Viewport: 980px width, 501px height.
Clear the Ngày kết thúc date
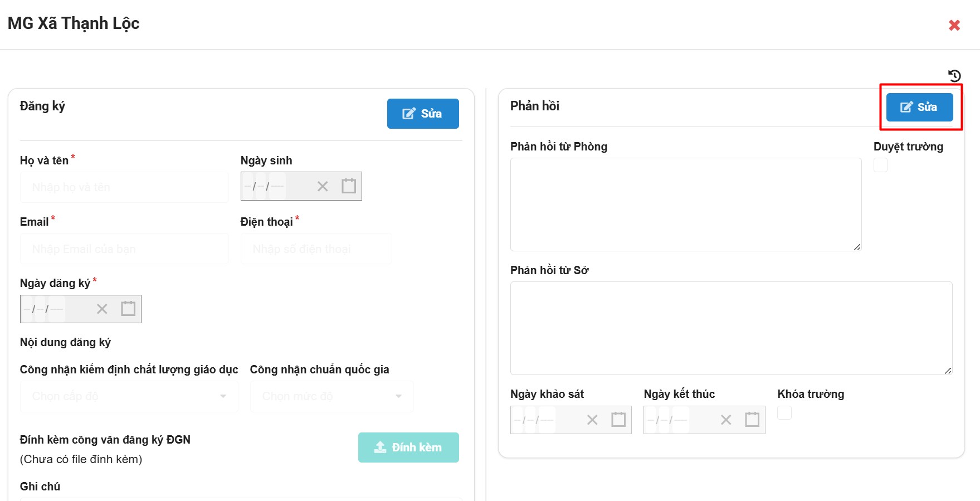coord(726,420)
